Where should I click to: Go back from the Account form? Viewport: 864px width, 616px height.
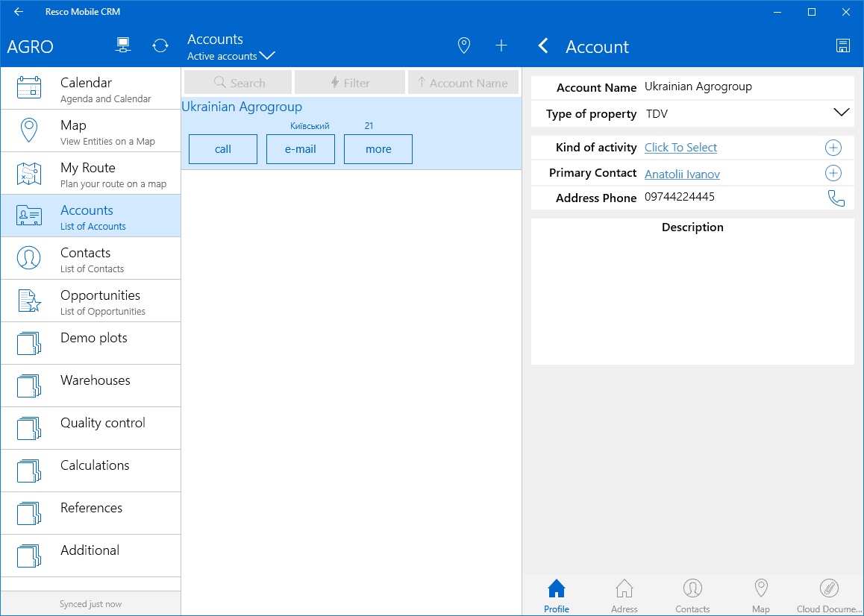click(543, 45)
